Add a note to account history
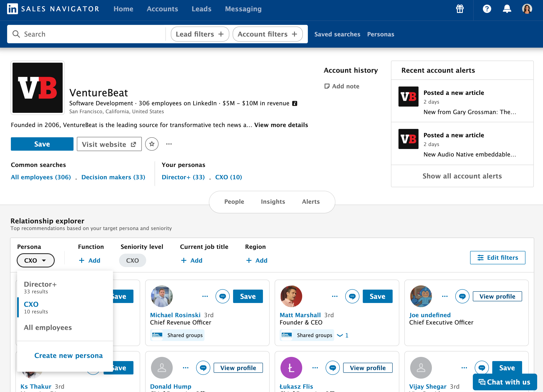This screenshot has width=543, height=392. 342,86
